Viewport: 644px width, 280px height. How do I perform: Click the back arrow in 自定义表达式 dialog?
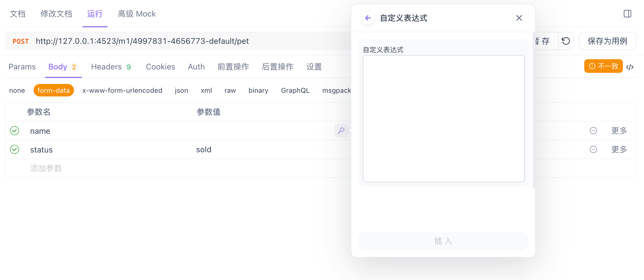pyautogui.click(x=368, y=18)
